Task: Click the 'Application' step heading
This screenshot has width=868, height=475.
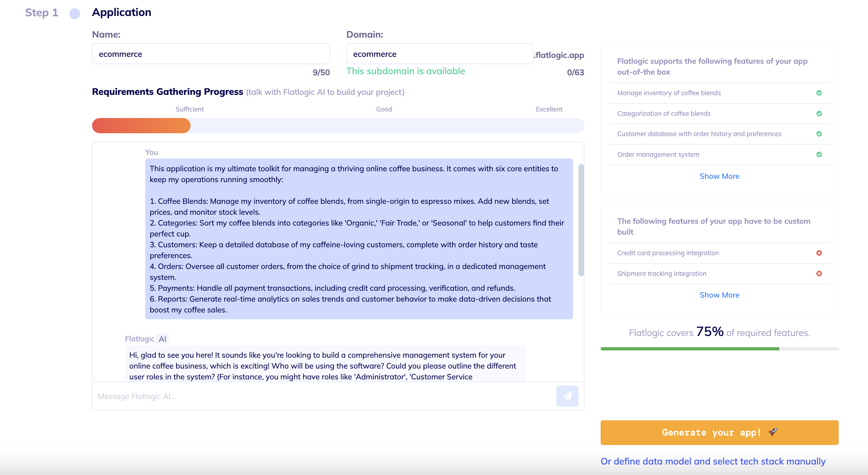Action: (x=122, y=12)
